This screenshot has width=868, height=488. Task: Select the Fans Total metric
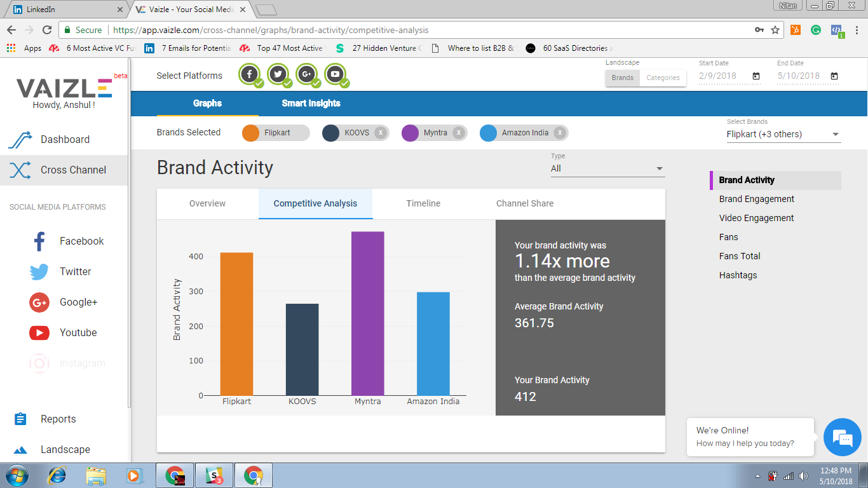740,256
